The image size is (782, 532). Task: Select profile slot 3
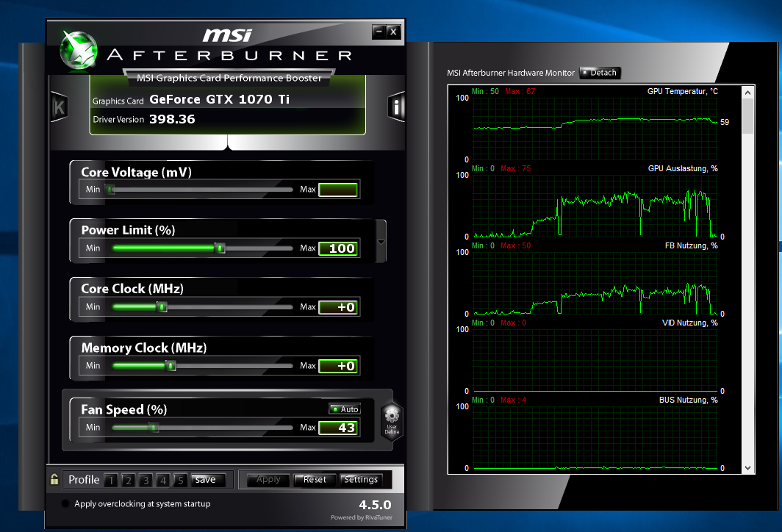(146, 481)
